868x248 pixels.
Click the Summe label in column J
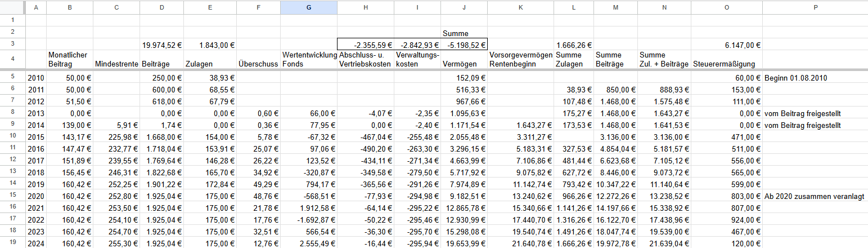pyautogui.click(x=456, y=33)
